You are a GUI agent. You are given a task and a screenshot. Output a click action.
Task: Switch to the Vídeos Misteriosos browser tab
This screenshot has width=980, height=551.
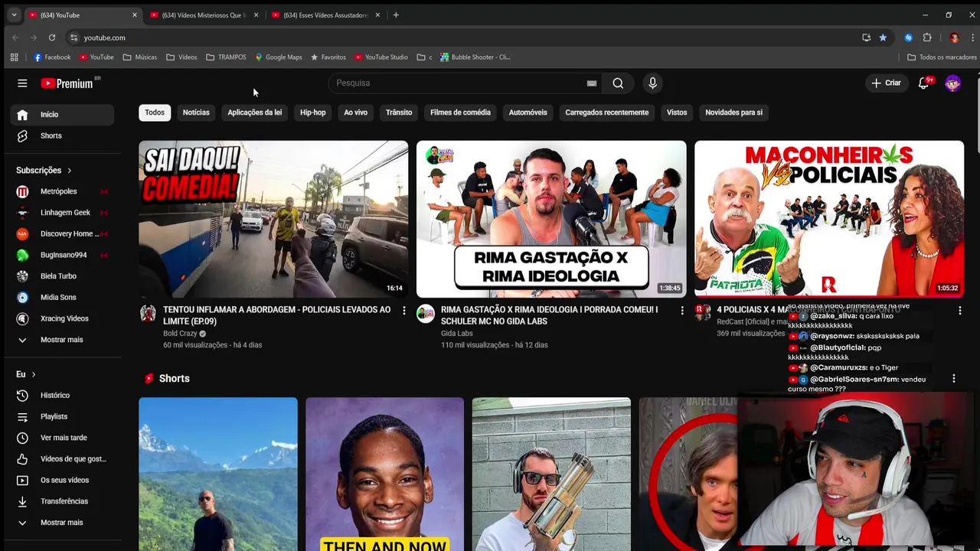[x=204, y=15]
